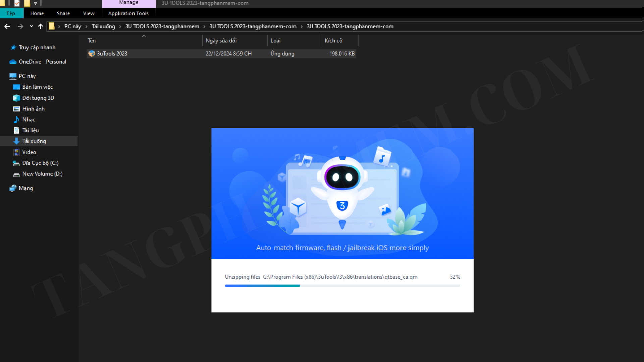Open the Application Tools tab

coord(128,13)
